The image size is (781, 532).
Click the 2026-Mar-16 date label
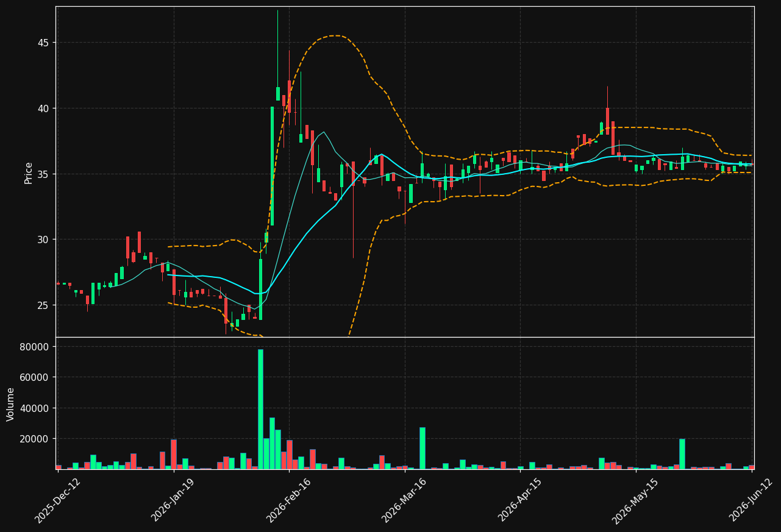(x=405, y=500)
